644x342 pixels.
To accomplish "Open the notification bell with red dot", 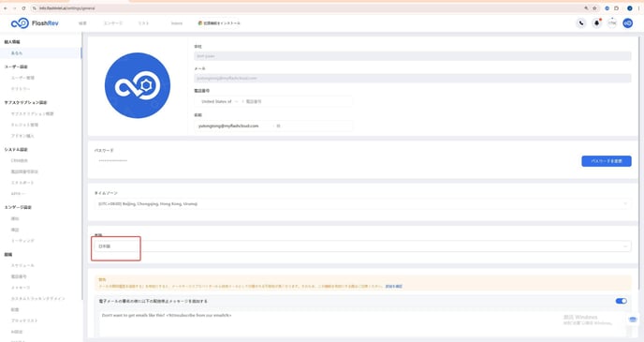I will 597,23.
